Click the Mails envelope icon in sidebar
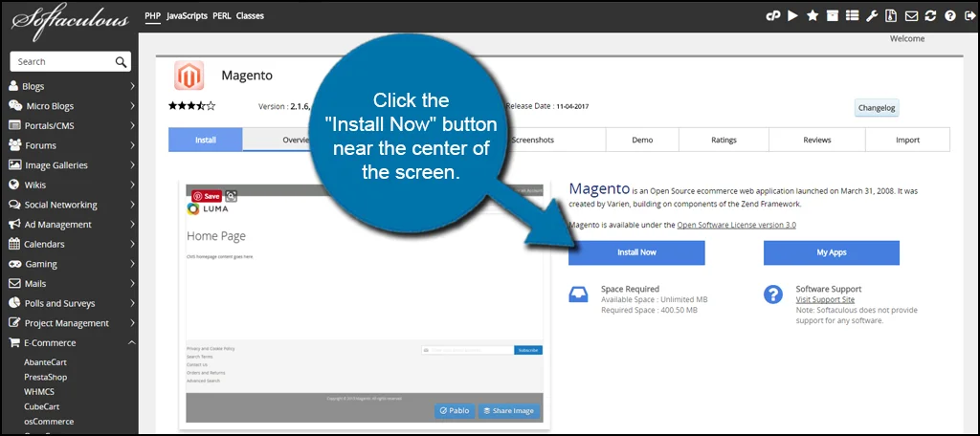The image size is (980, 436). point(14,284)
